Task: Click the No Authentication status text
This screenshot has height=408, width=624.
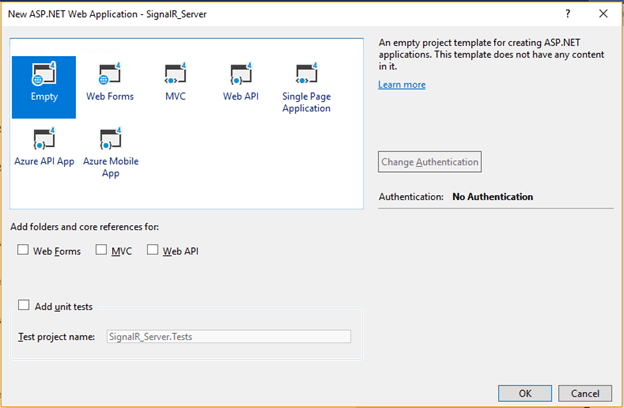Action: (x=493, y=197)
